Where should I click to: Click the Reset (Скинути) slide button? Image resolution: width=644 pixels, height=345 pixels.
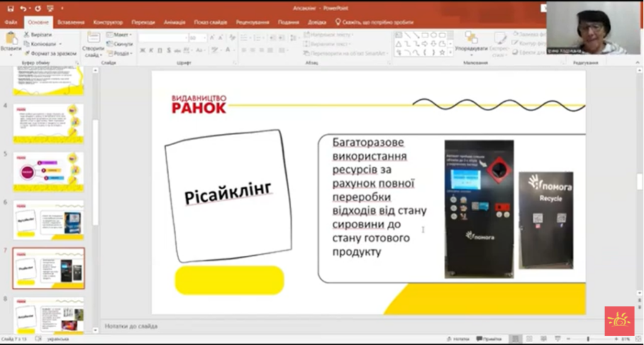click(119, 44)
